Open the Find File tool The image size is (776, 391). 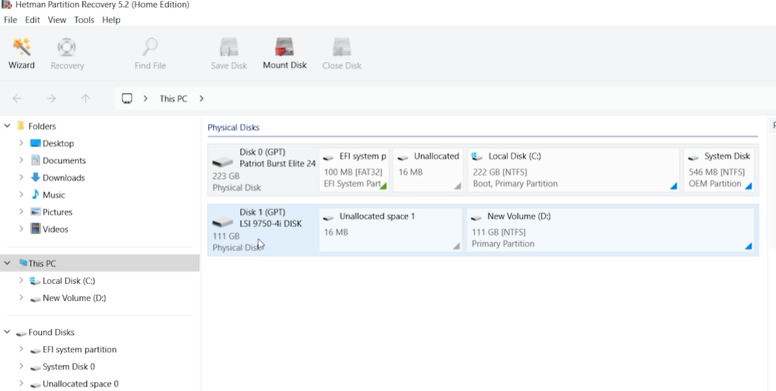tap(150, 53)
